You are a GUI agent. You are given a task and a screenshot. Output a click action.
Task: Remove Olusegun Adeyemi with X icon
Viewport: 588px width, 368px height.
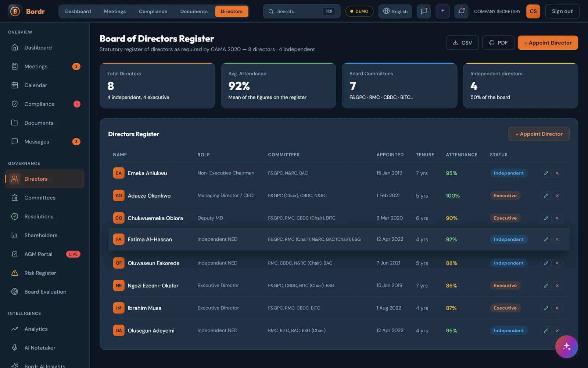pyautogui.click(x=557, y=330)
